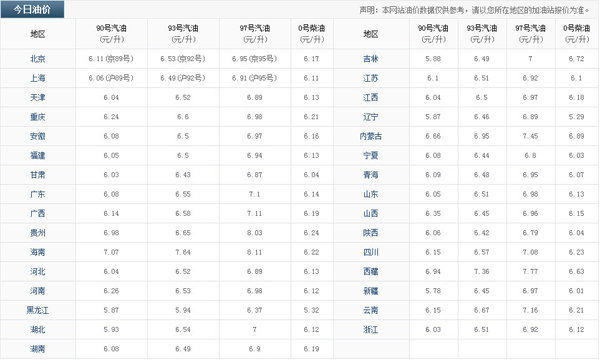The width and height of the screenshot is (600, 360).
Task: Open the 浙江 region link
Action: coord(370,329)
